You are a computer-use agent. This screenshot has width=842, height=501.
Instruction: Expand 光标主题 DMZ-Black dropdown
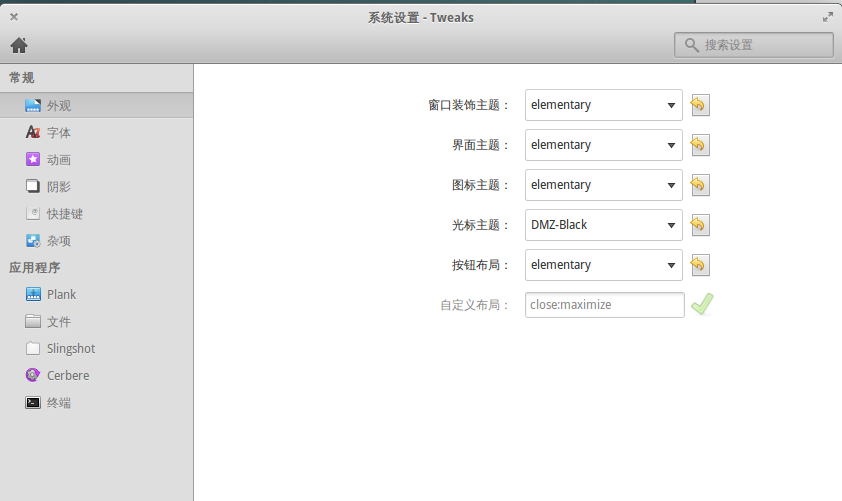point(604,225)
